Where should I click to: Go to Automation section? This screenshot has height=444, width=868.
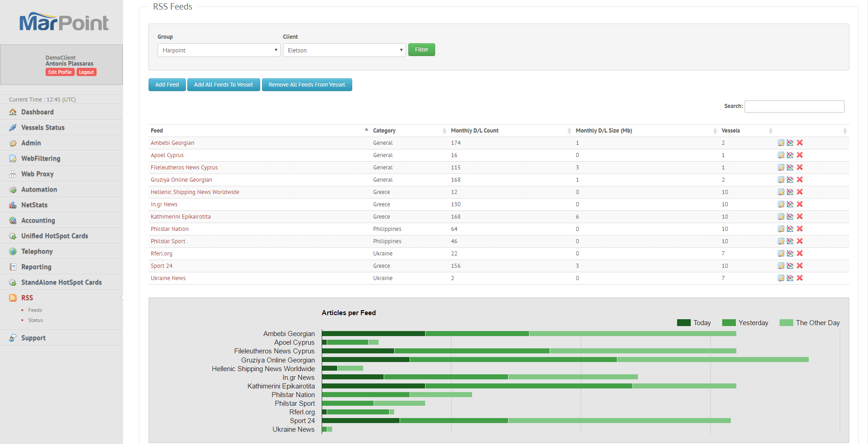[39, 189]
